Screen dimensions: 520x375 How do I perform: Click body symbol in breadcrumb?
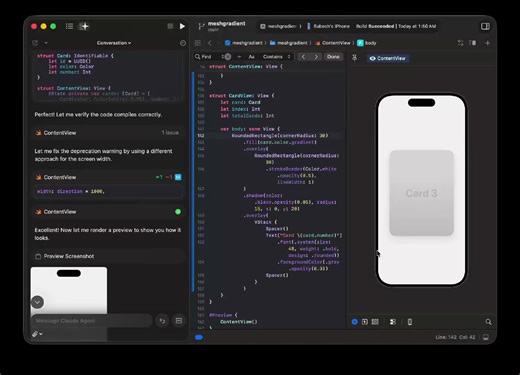pos(367,43)
